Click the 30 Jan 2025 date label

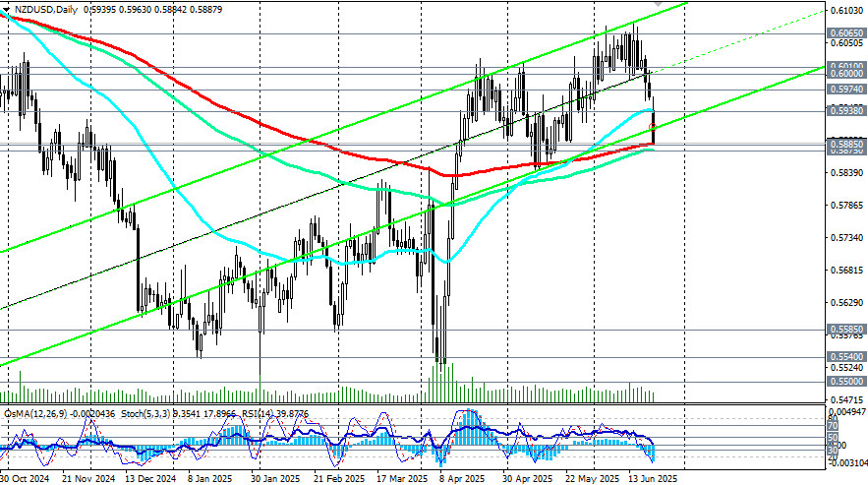pyautogui.click(x=275, y=478)
